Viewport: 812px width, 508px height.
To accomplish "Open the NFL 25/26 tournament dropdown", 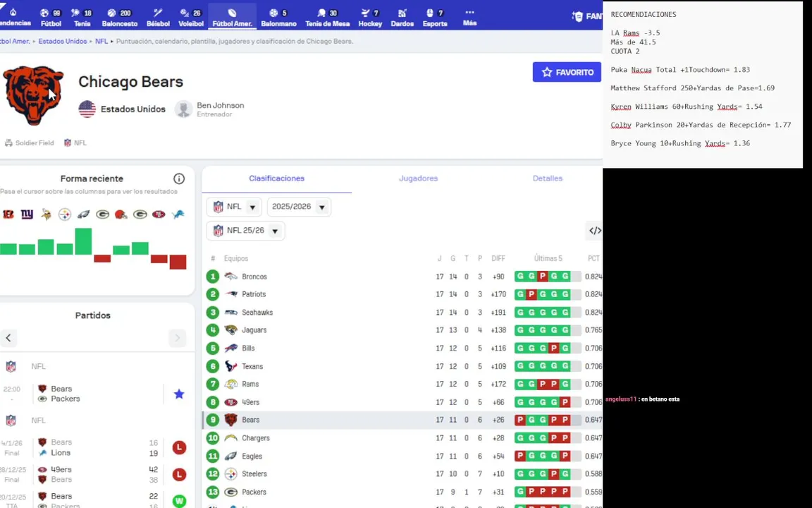I will (245, 231).
